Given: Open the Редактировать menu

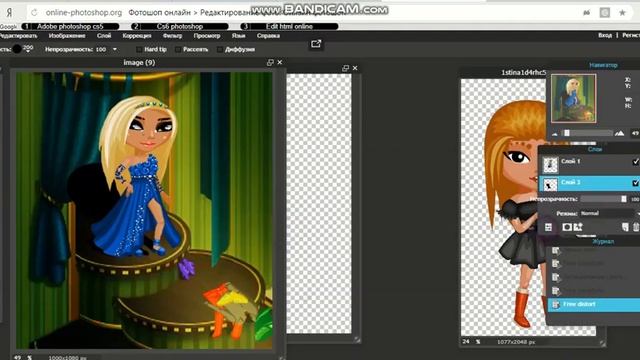Looking at the screenshot, I should [x=18, y=36].
